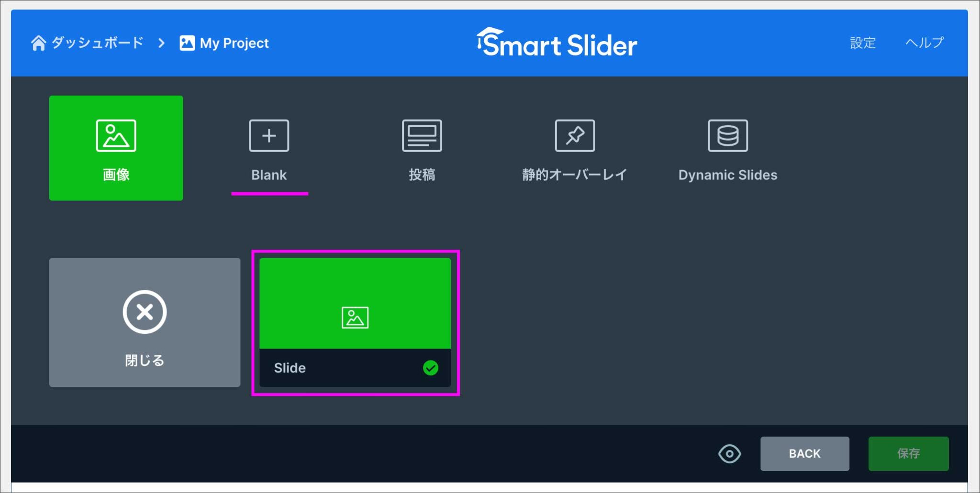This screenshot has width=980, height=493.
Task: Toggle the green checkmark on the Slide thumbnail
Action: 430,368
